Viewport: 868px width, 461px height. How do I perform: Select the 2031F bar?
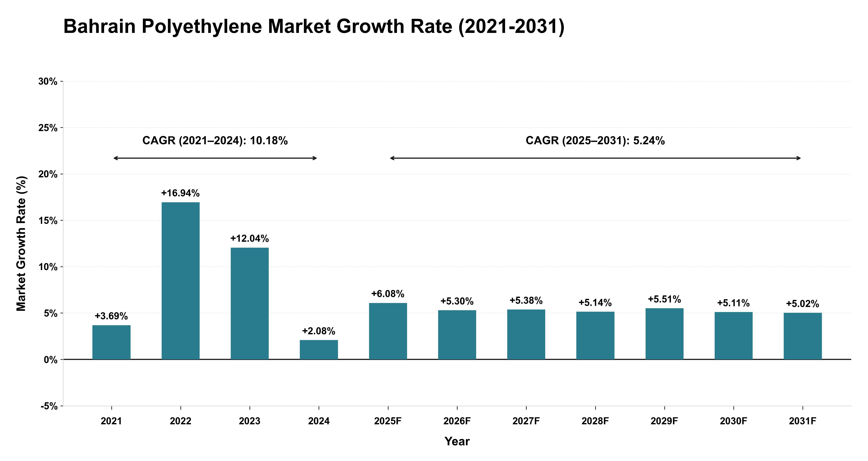tap(803, 336)
